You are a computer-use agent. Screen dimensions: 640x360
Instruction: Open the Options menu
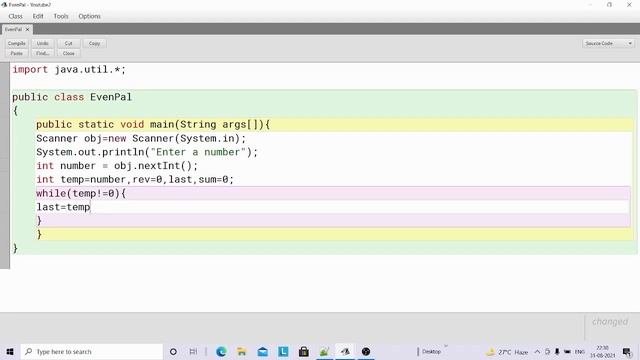[x=89, y=16]
